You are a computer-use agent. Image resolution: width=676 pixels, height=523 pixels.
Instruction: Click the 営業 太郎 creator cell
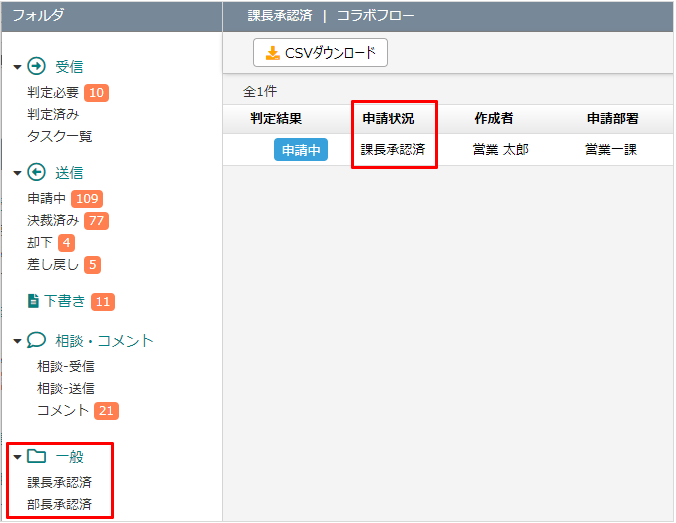coord(501,150)
